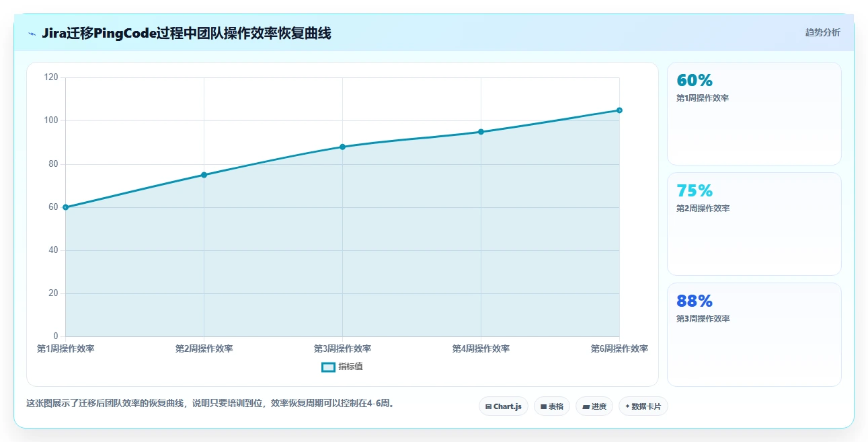This screenshot has height=442, width=868.
Task: Click the data point for 第1周操作效率
Action: [x=66, y=207]
